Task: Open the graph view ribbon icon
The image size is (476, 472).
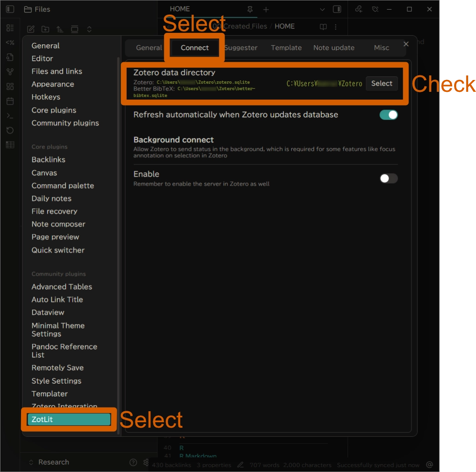Action: [x=10, y=72]
